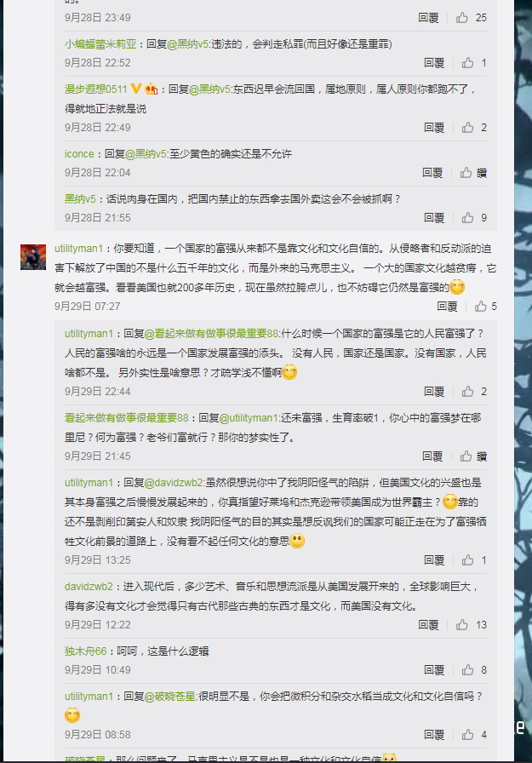Viewport: 532px width, 763px height.
Task: Open the @破晓苍星 mention link
Action: click(170, 697)
